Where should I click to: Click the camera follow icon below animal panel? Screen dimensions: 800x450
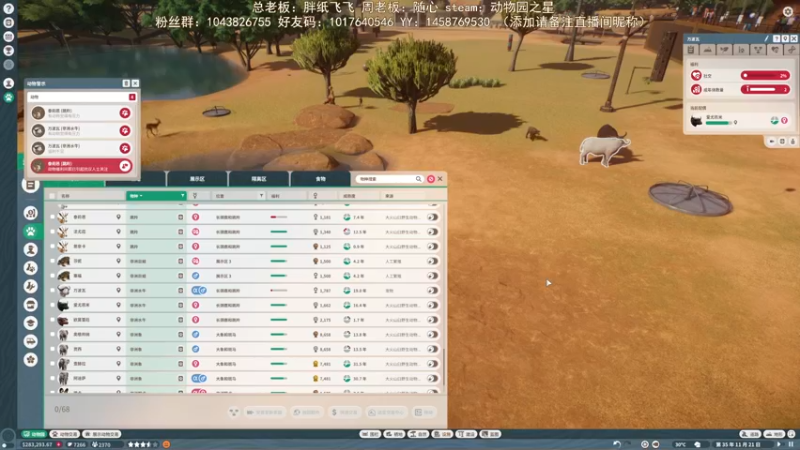[x=772, y=141]
